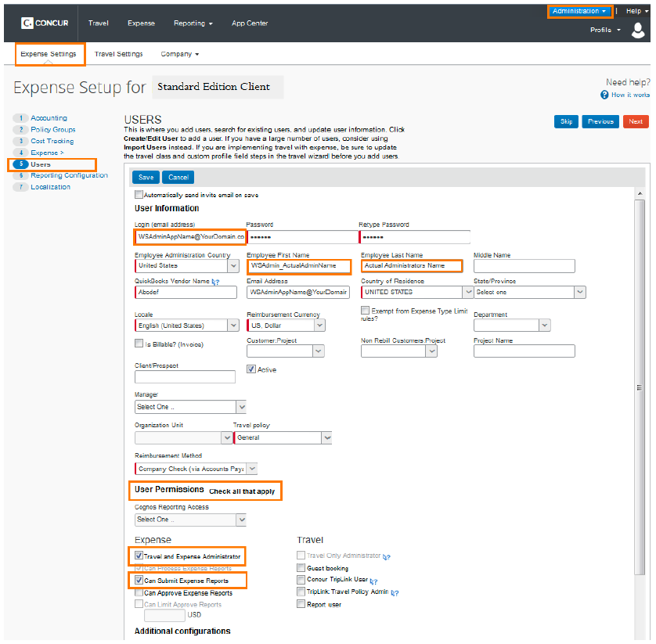656x644 pixels.
Task: Click the Previous button
Action: [600, 122]
